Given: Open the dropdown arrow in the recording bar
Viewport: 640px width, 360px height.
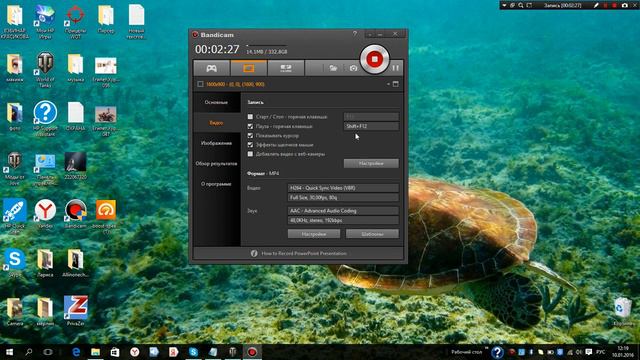Looking at the screenshot, I should (504, 5).
